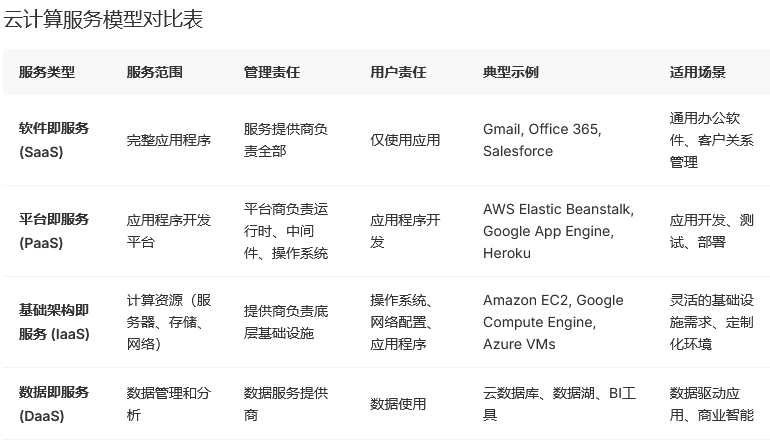Click the 典型示例 column header
This screenshot has width=770, height=446.
[511, 72]
